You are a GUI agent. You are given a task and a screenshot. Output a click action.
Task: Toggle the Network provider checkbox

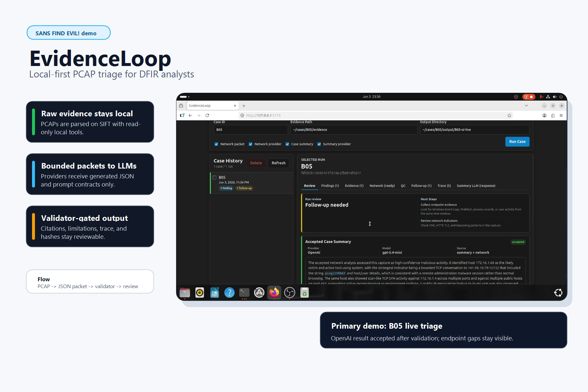(x=251, y=144)
